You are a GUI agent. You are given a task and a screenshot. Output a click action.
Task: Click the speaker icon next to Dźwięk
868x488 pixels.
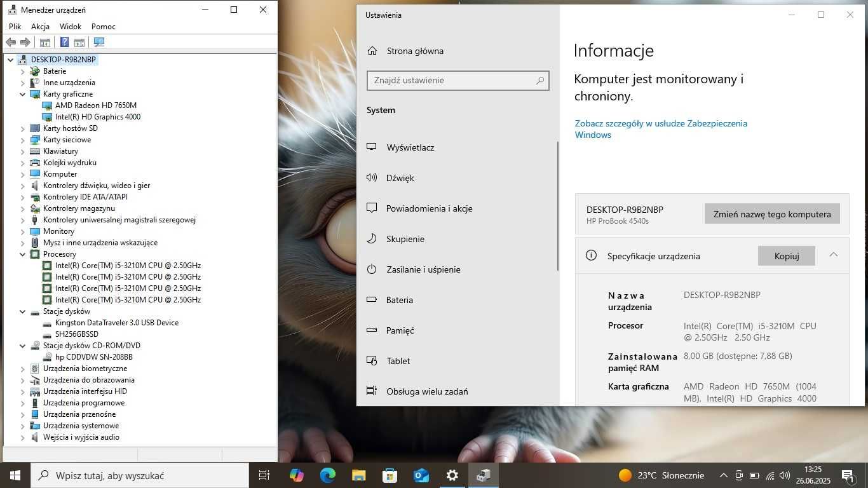pyautogui.click(x=372, y=178)
